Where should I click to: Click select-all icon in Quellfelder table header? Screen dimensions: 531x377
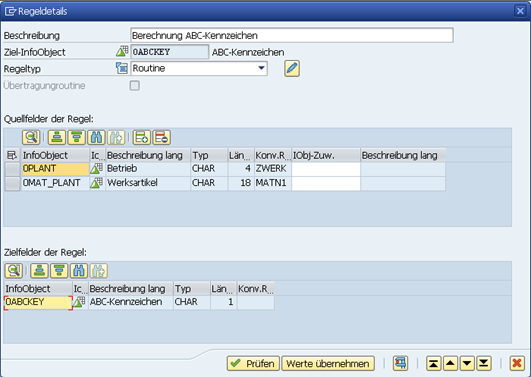click(x=12, y=155)
